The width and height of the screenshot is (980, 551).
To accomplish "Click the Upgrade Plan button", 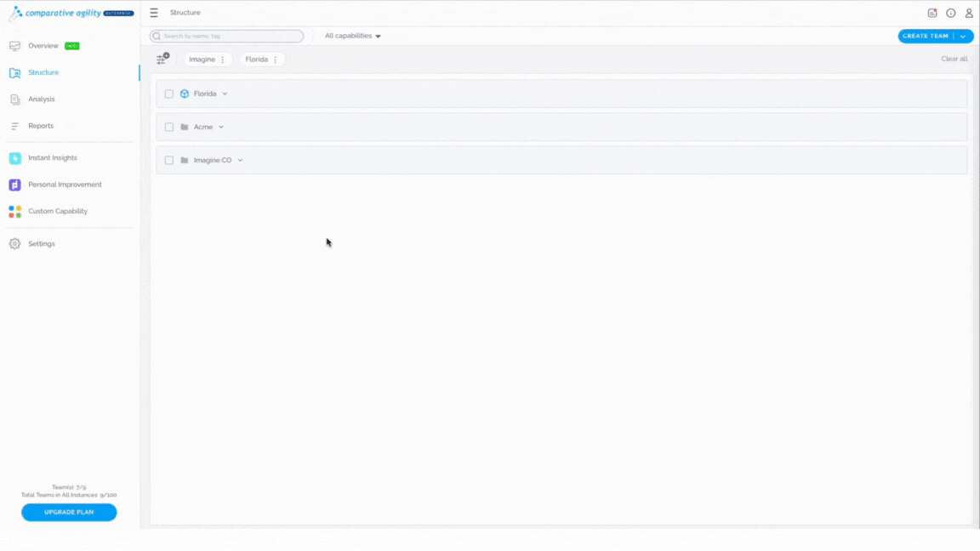I will click(x=69, y=512).
